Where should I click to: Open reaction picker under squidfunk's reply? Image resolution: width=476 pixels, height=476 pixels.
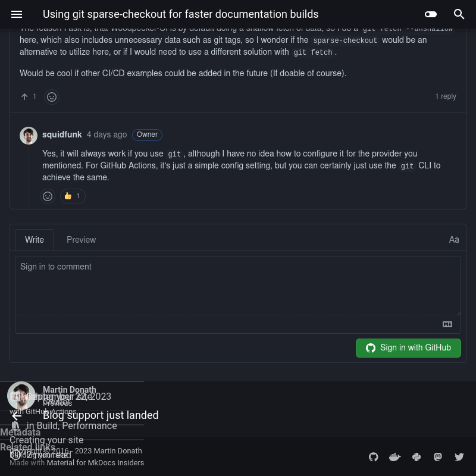point(48,196)
